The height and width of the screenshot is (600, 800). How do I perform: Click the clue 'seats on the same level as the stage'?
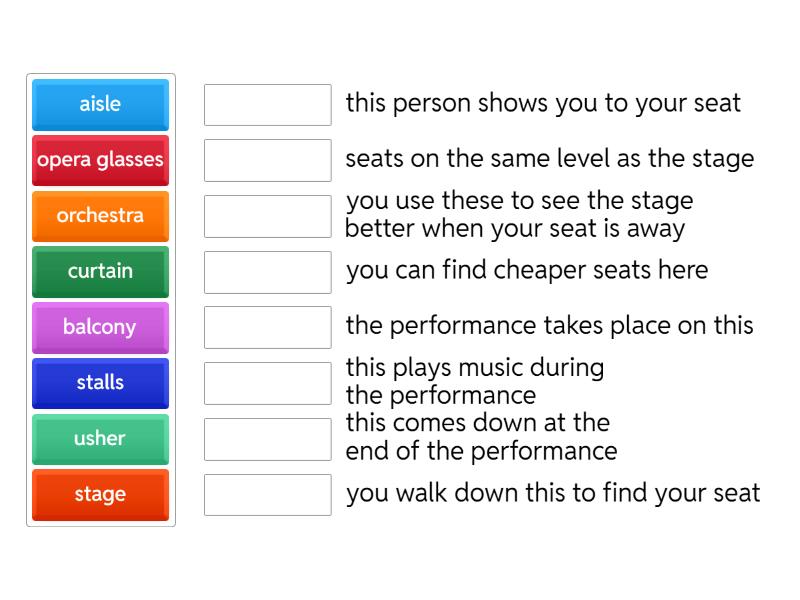(x=549, y=159)
